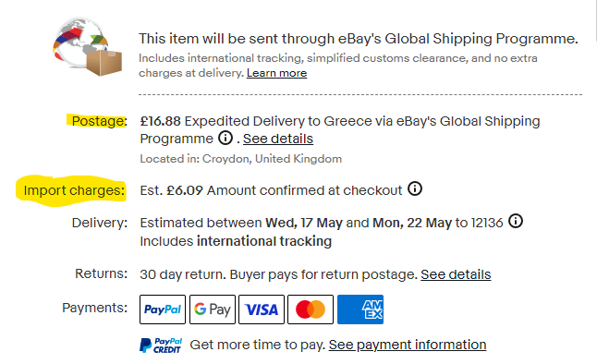Viewport: 597px width, 364px height.
Task: Click the £16.88 postage price text
Action: point(160,121)
